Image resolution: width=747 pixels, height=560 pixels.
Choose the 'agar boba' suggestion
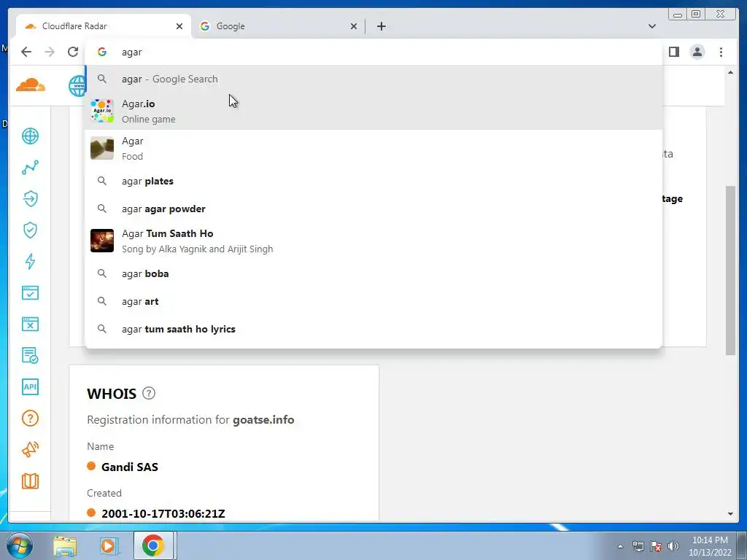373,274
